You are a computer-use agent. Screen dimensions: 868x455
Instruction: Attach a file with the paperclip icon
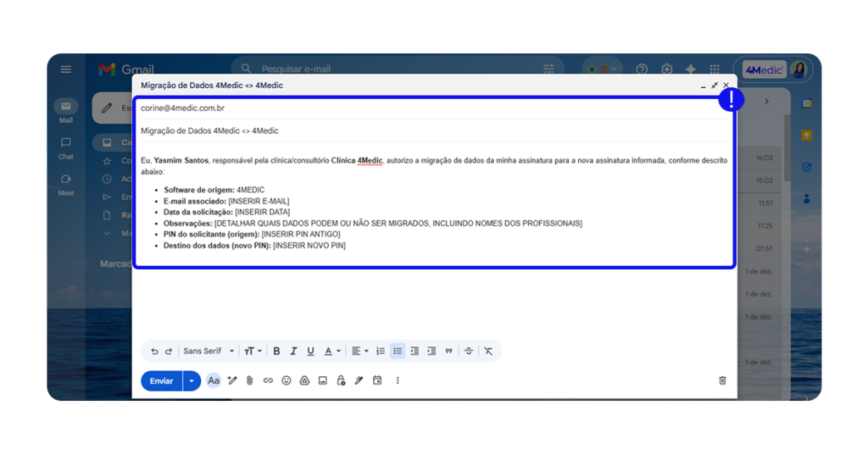coord(250,380)
